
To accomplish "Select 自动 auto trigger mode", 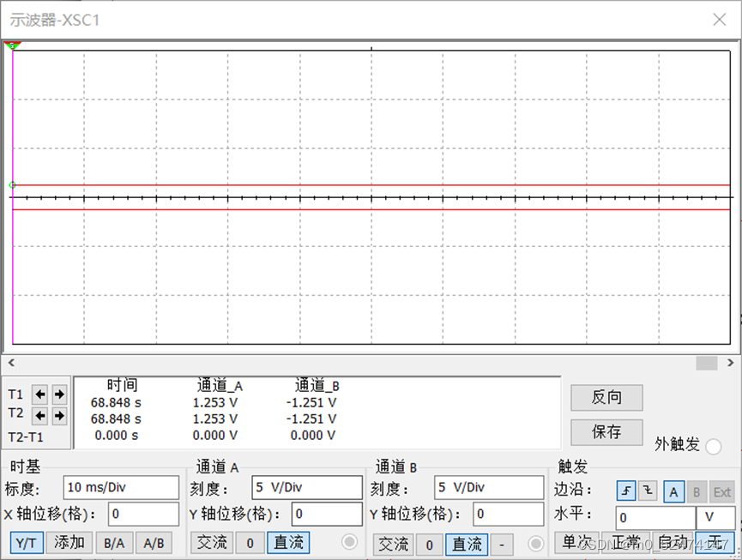I will point(672,543).
